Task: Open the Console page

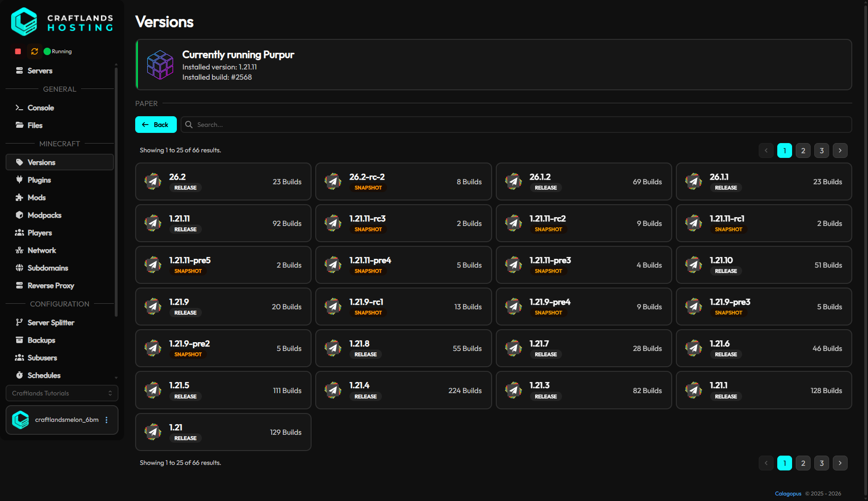Action: tap(60, 108)
